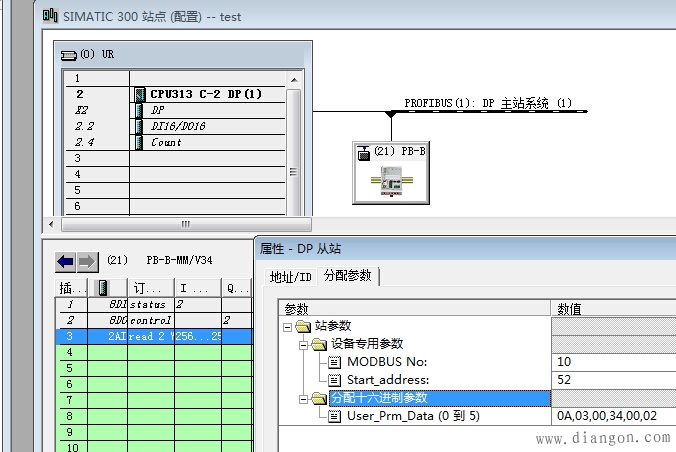Select empty rack slot 5

(x=175, y=190)
